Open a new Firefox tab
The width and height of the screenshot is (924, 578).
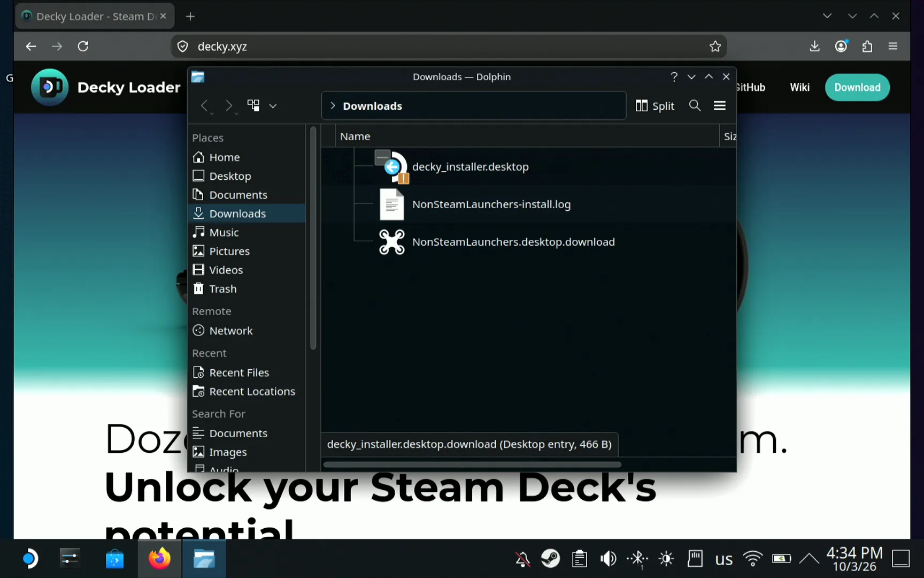click(190, 17)
